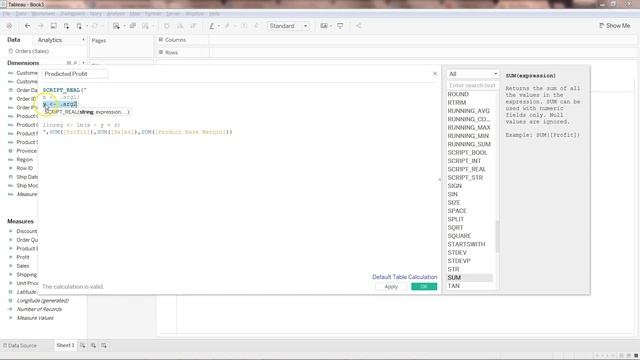Click the function list scrollbar
Screen dimensions: 640x360
[x=497, y=236]
